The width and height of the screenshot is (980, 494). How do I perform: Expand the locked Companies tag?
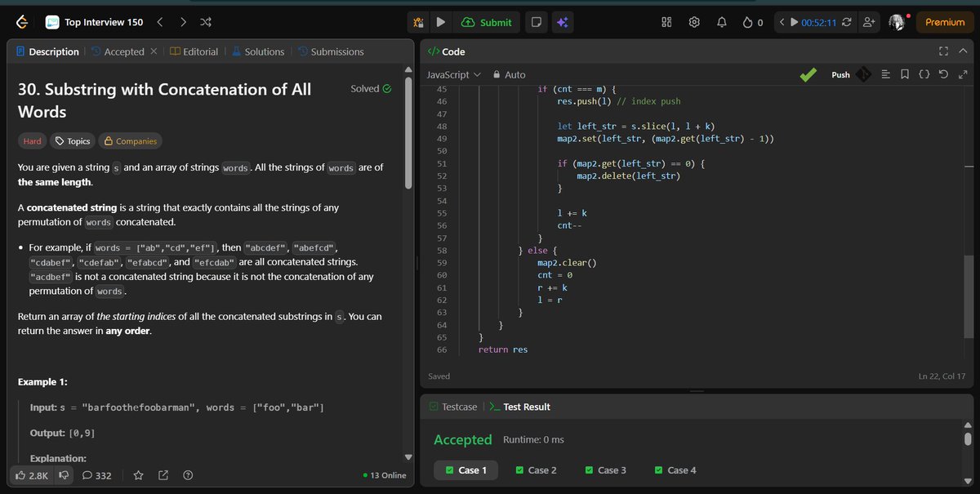(130, 141)
